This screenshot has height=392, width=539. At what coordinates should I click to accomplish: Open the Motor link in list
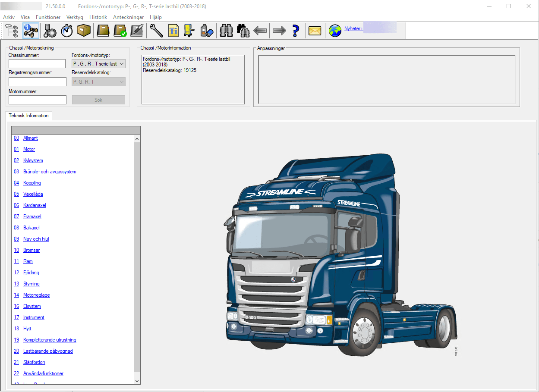coord(29,149)
